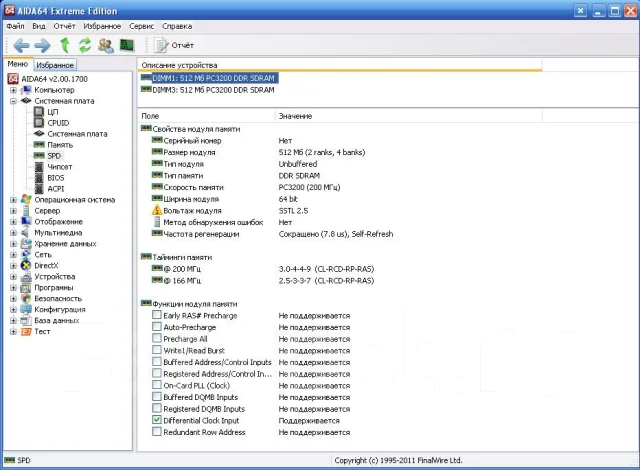Select the Размер модуля row
The image size is (640, 470).
258,152
